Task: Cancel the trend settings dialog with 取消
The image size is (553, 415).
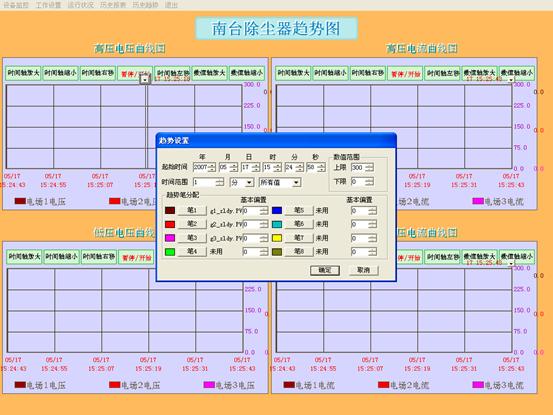Action: 363,270
